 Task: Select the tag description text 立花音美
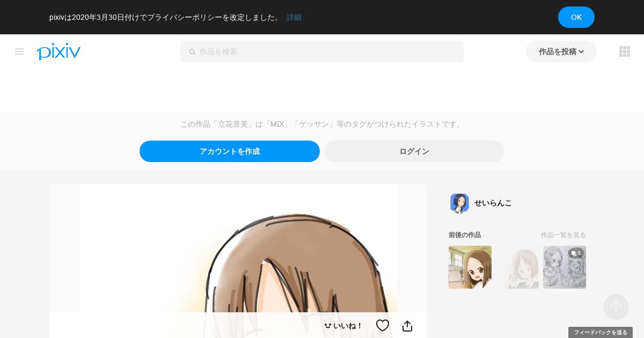pos(233,124)
